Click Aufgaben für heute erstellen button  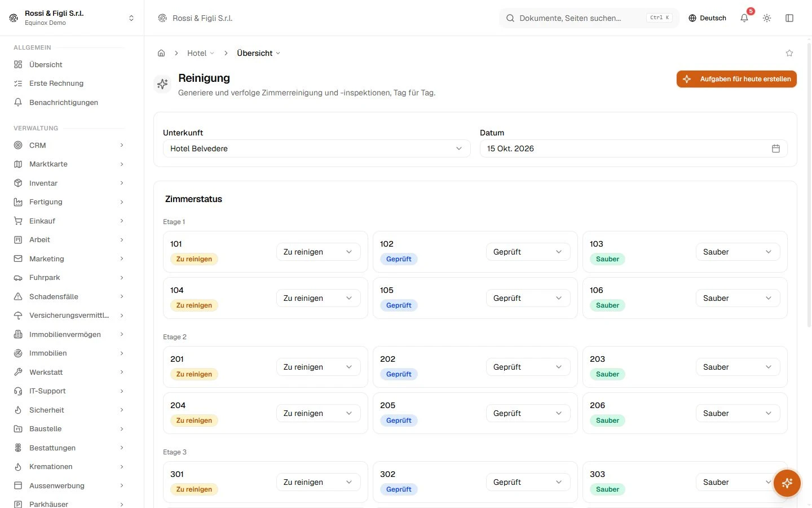736,79
